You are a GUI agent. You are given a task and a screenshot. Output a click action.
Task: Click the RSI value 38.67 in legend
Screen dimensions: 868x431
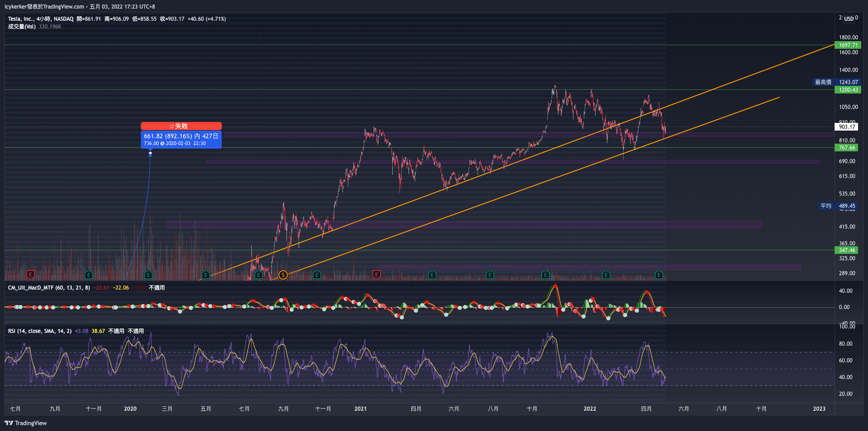coord(98,331)
